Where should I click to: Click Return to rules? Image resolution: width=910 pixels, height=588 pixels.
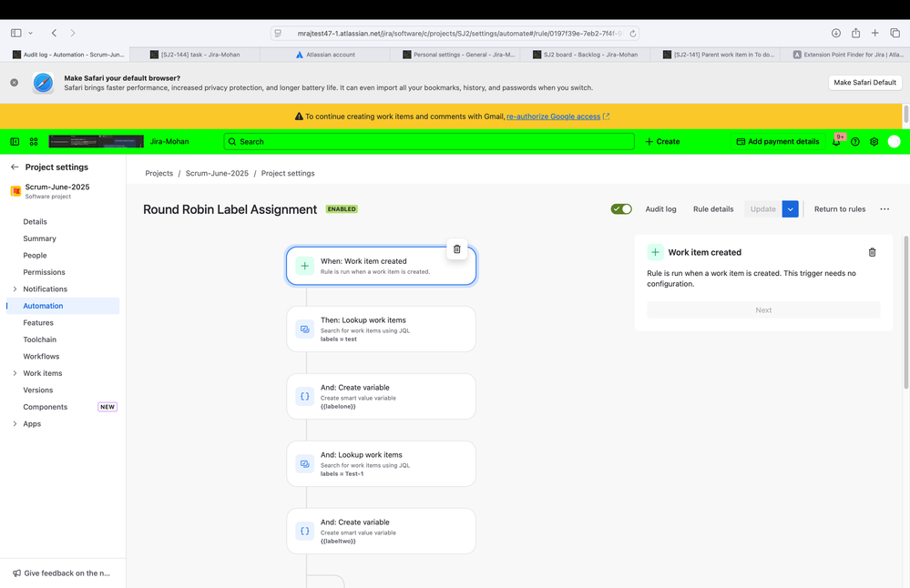point(839,208)
